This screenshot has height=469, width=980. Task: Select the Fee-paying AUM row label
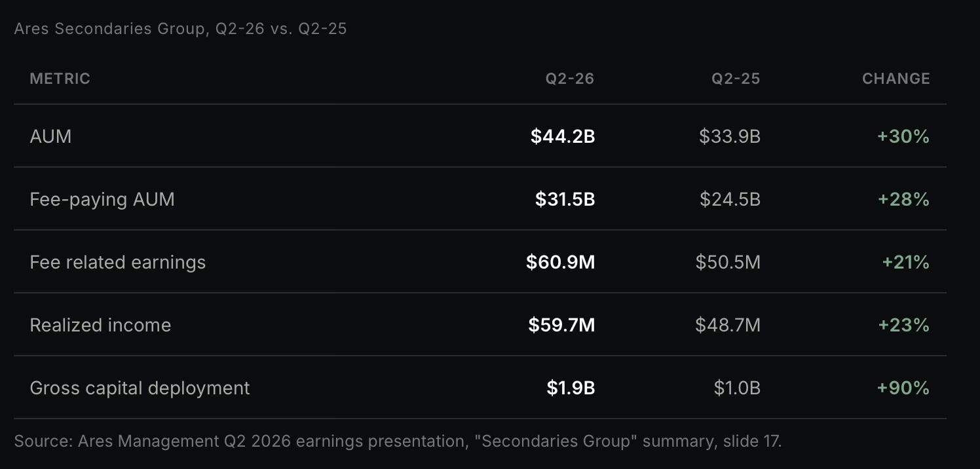(102, 199)
